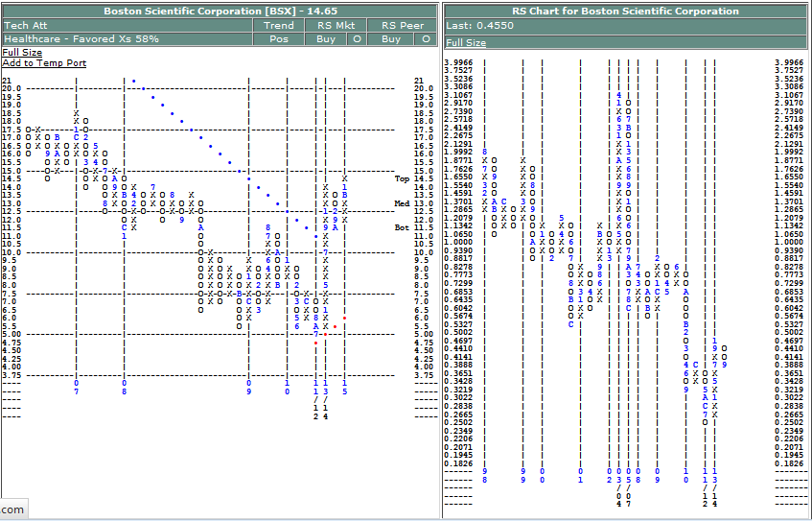
Task: Click 0.4550-level 0.4410 on RS right scale
Action: (789, 348)
